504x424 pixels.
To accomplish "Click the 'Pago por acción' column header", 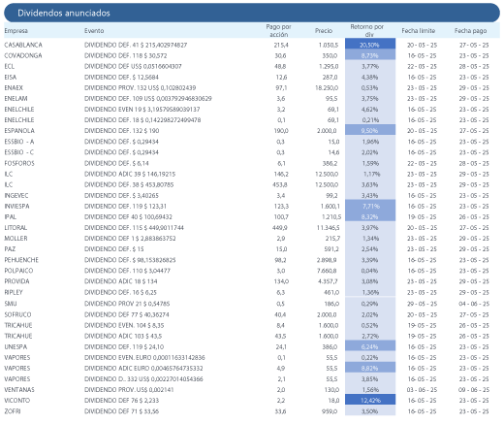I will (x=278, y=31).
